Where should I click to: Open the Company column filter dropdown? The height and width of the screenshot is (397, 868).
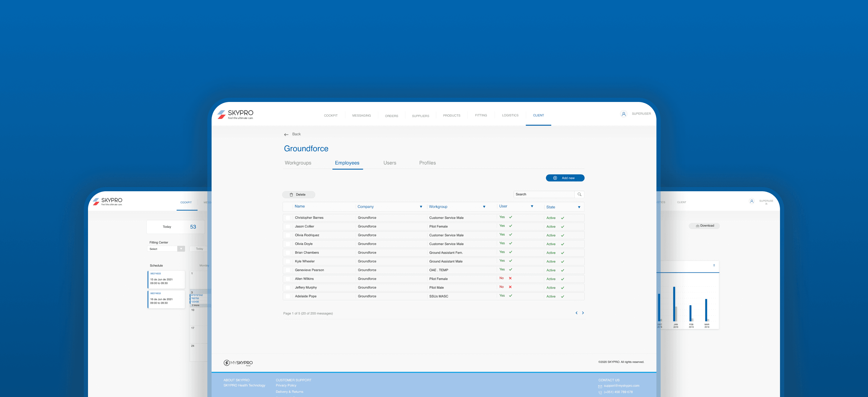pos(421,207)
